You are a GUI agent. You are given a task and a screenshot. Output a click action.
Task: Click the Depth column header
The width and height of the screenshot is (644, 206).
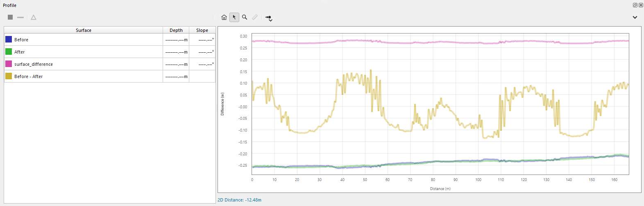click(176, 30)
